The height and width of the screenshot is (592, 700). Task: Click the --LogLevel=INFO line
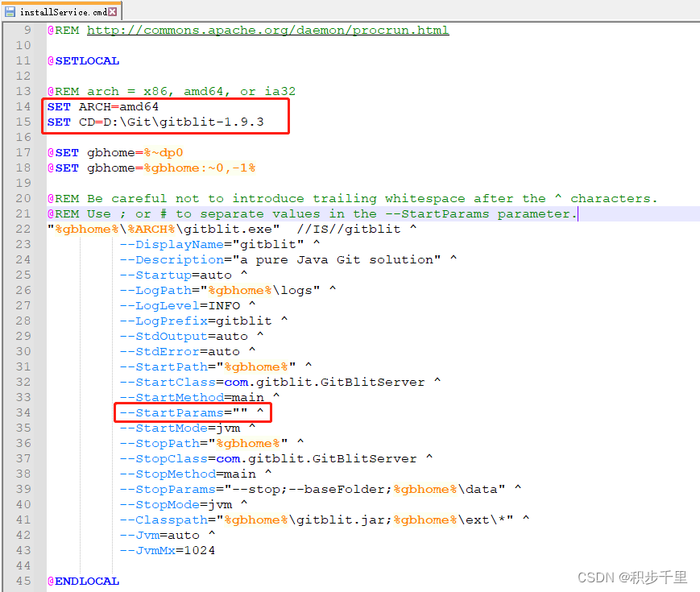click(188, 305)
